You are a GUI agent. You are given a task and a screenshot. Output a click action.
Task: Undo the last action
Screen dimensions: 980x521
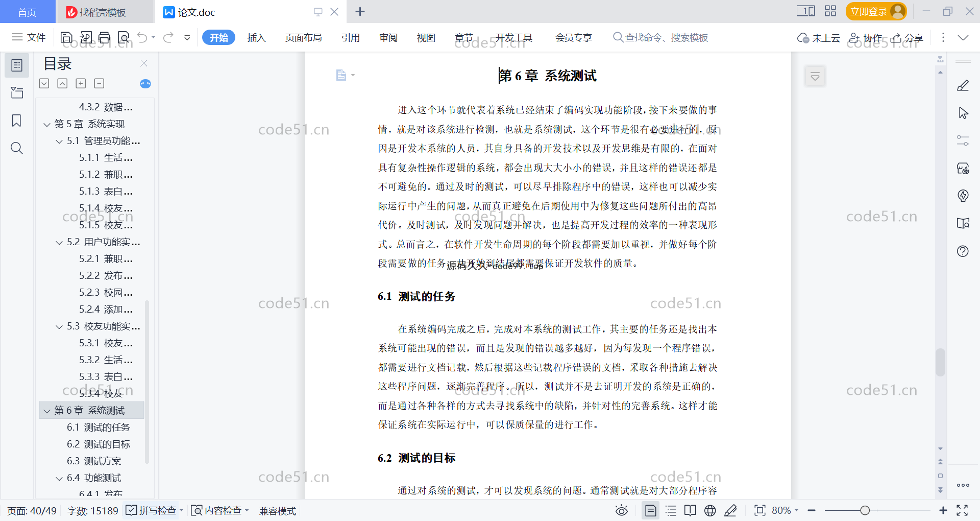tap(142, 37)
